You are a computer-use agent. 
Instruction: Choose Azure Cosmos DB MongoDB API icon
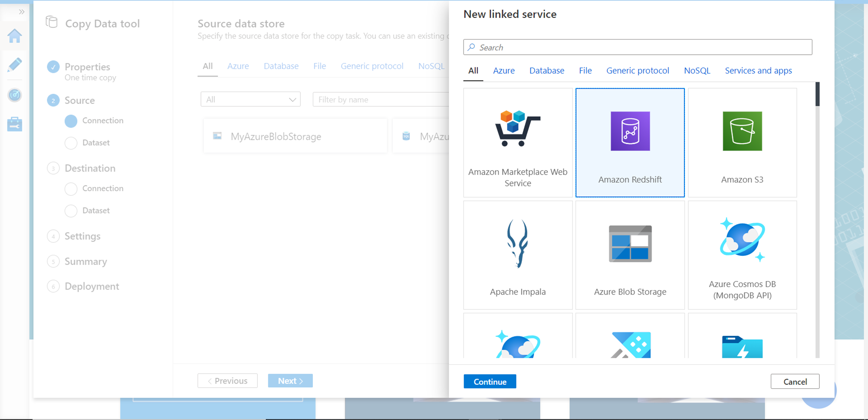pos(742,240)
